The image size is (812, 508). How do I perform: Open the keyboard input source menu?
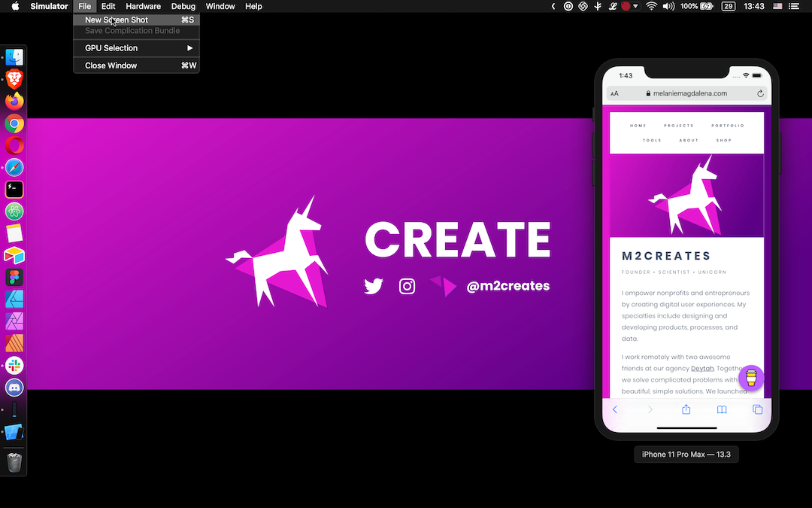777,6
